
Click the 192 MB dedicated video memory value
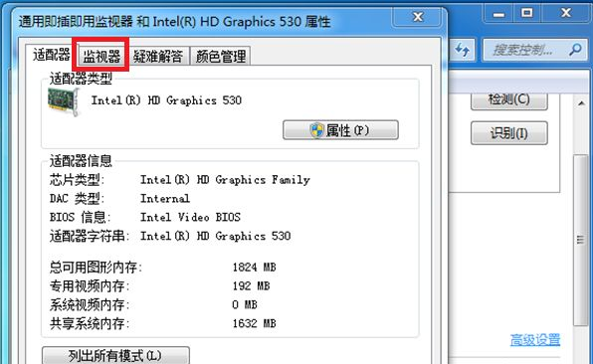(x=251, y=286)
